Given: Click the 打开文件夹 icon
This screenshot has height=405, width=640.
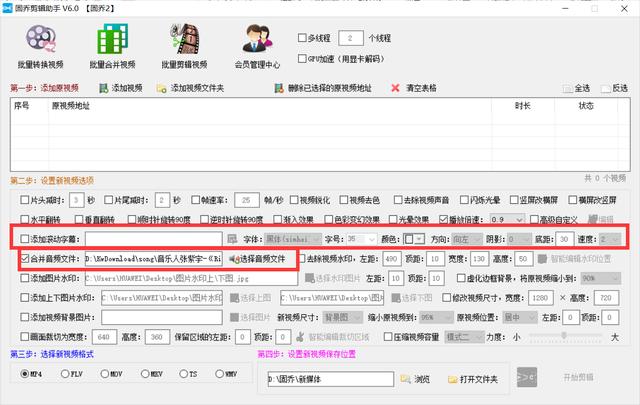Looking at the screenshot, I should [452, 379].
